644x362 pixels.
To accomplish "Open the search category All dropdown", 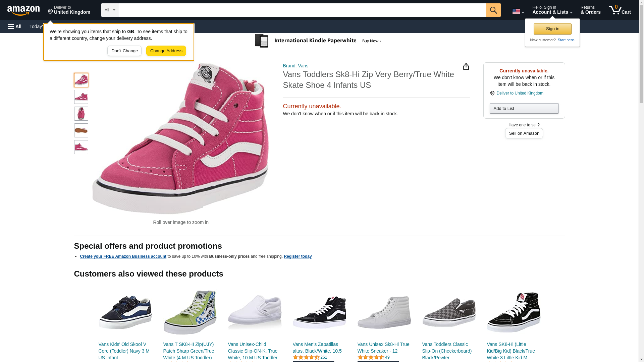I will point(109,10).
